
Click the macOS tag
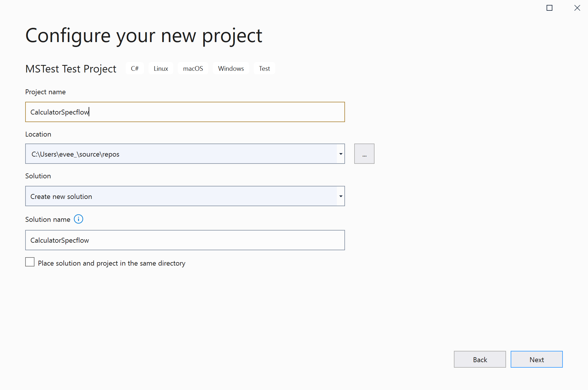(x=193, y=68)
